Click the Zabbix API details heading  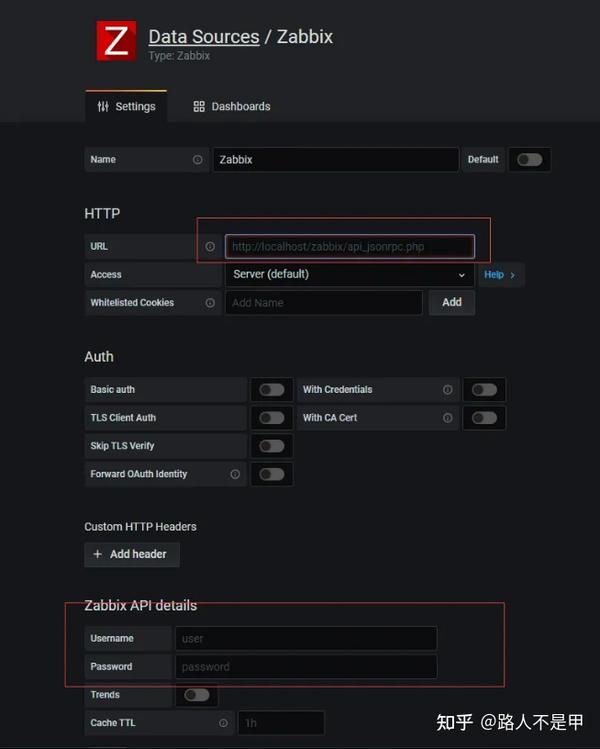pyautogui.click(x=140, y=606)
